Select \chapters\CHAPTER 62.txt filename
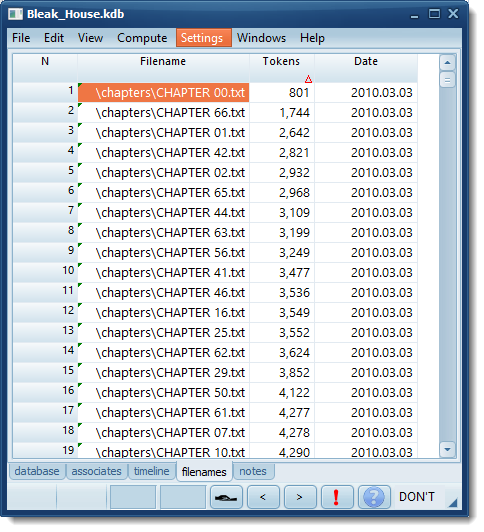Screen dimensions: 484x532 163,353
